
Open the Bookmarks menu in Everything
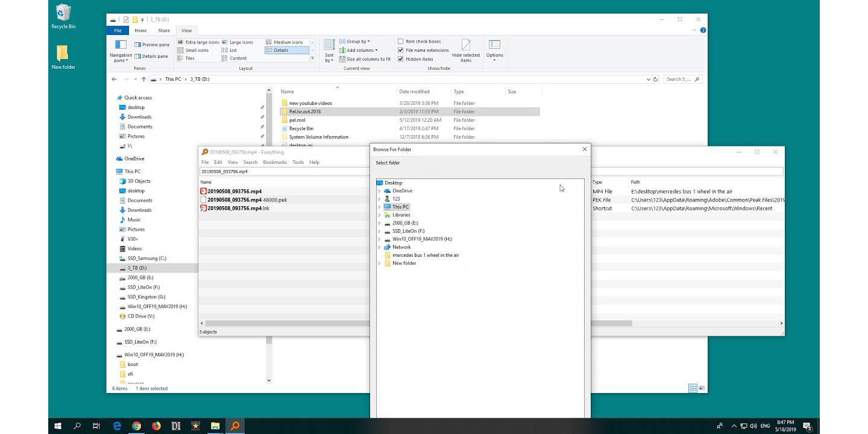click(275, 162)
